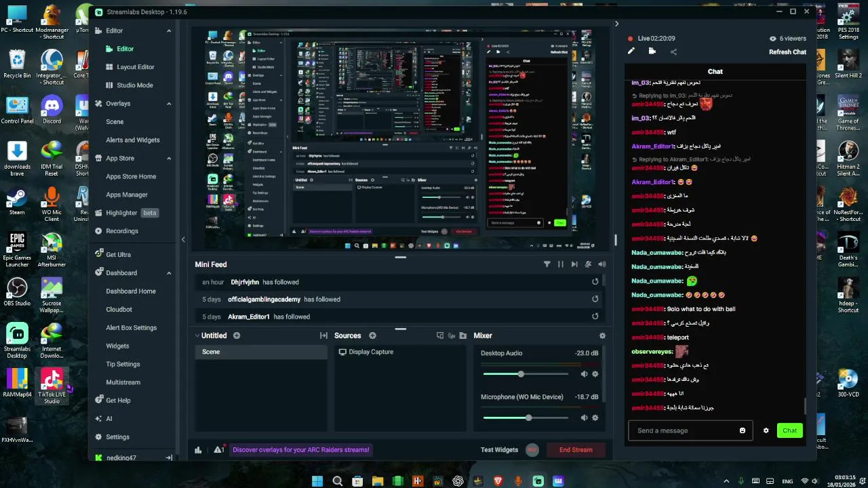Click Refresh Chat
Screen dimensions: 868x488
click(x=787, y=52)
